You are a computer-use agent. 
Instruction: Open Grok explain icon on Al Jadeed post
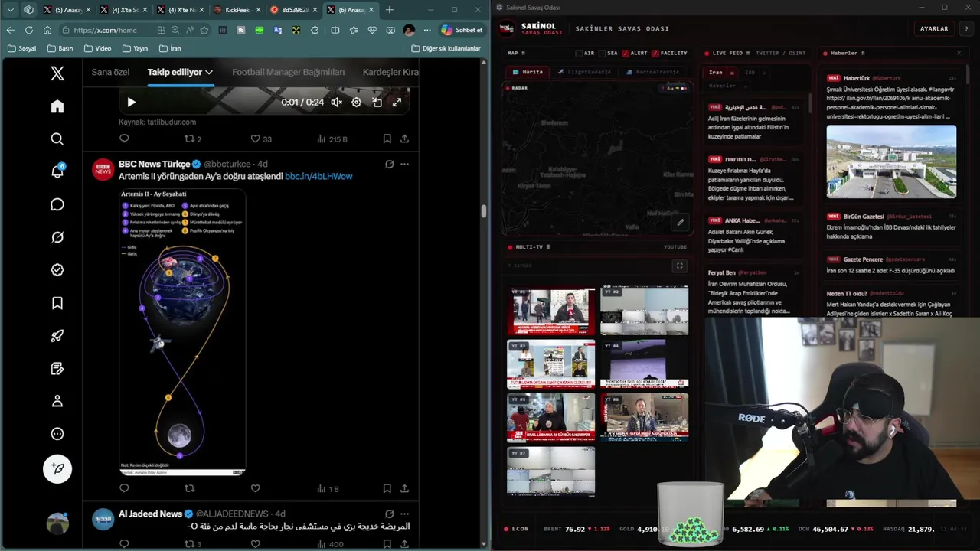(x=389, y=514)
